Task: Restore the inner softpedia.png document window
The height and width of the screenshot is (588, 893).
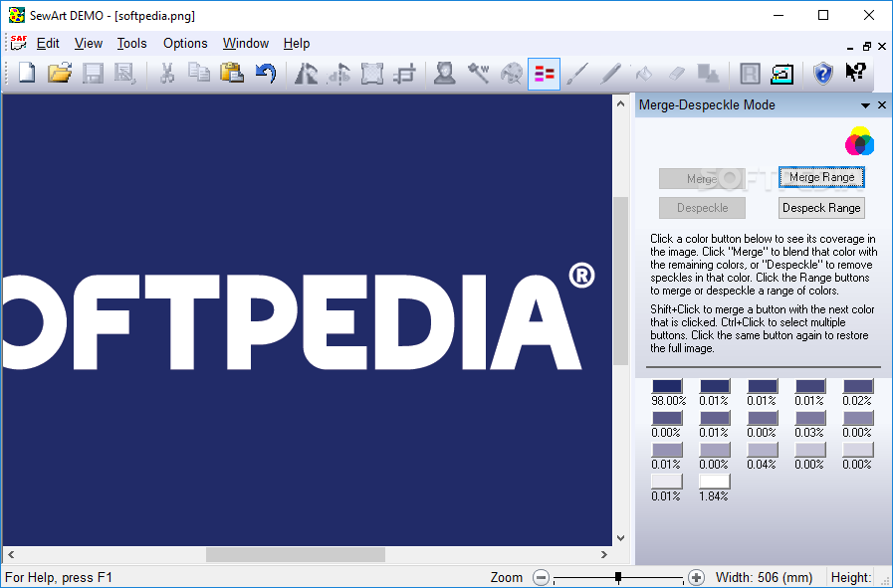Action: pyautogui.click(x=867, y=46)
